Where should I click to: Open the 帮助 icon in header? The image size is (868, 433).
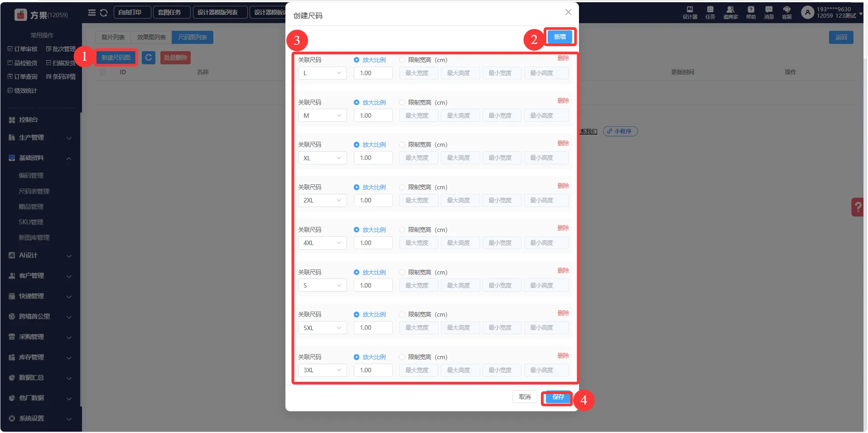click(x=751, y=13)
